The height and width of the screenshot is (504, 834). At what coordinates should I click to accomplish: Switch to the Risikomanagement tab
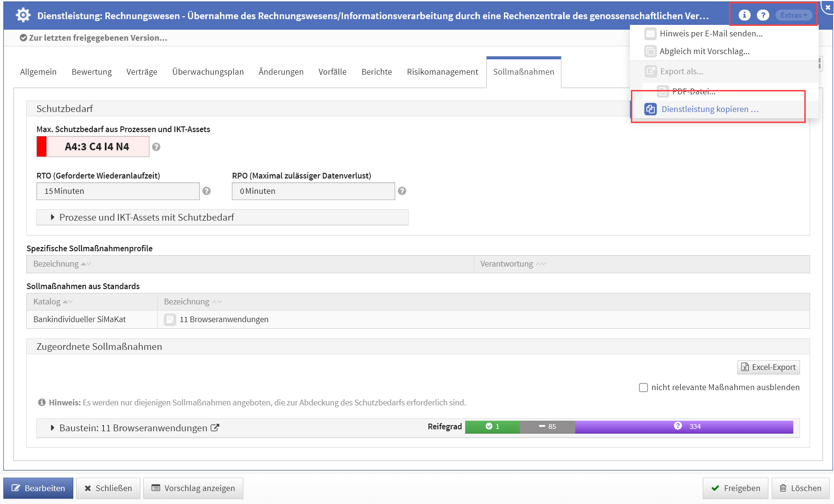point(442,72)
